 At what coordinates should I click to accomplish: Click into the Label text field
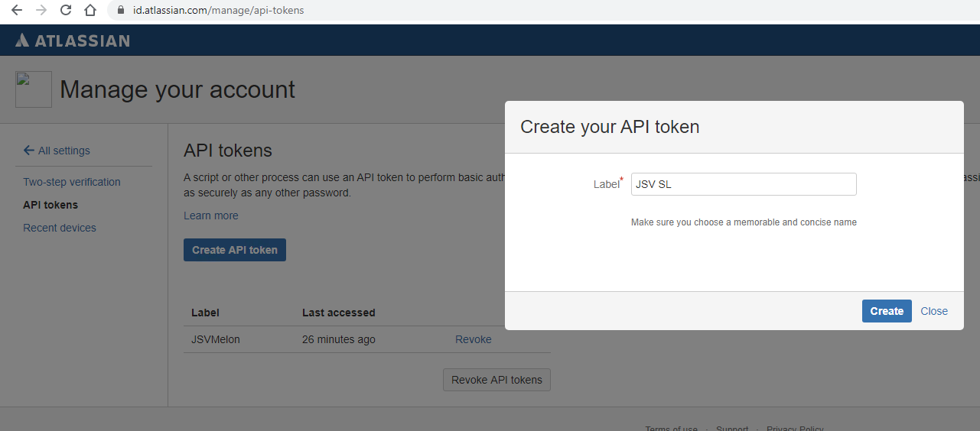pos(743,184)
